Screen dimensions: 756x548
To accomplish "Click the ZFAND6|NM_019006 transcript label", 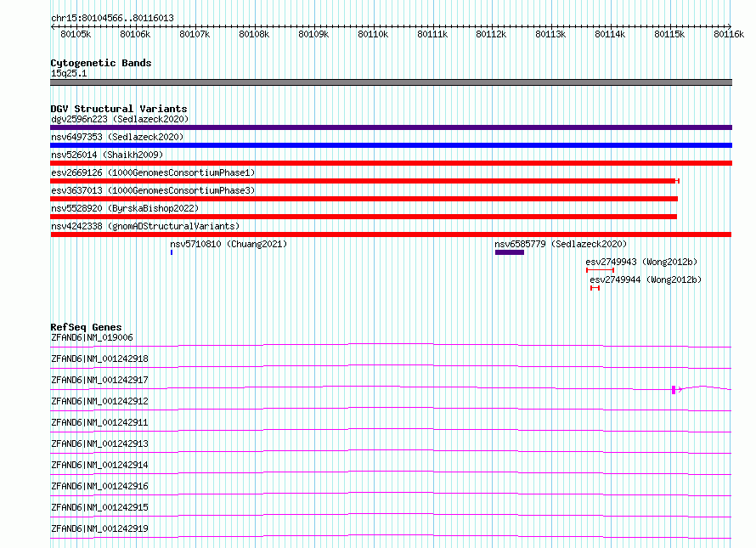I will point(92,337).
